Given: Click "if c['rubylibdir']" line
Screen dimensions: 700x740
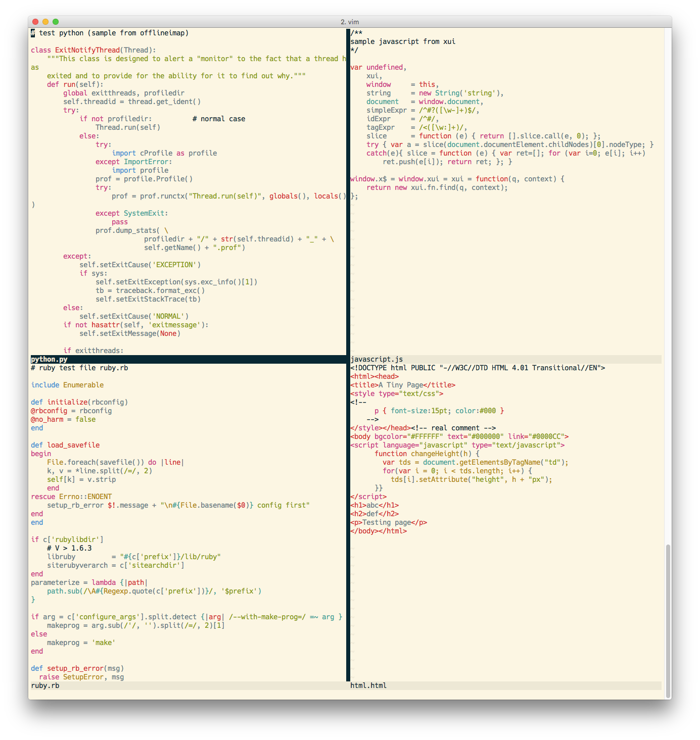Looking at the screenshot, I should coord(67,539).
